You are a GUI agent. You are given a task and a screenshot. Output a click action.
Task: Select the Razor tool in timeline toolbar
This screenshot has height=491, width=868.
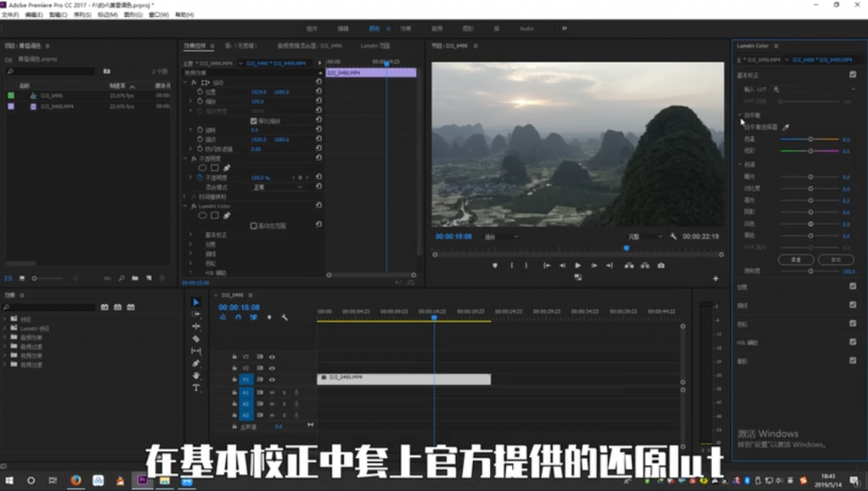tap(197, 338)
